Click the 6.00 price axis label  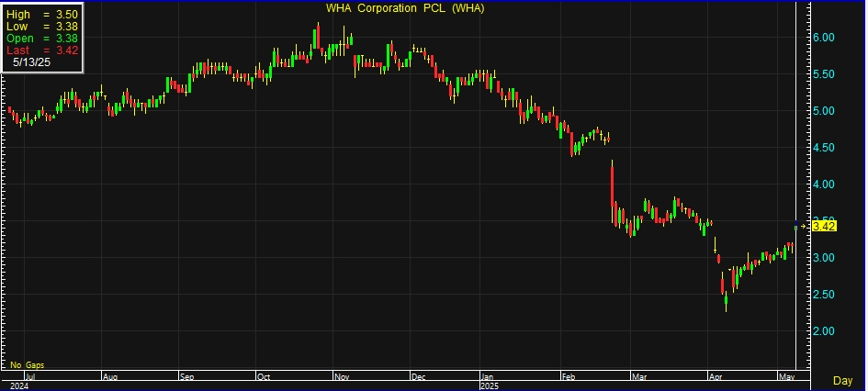824,38
